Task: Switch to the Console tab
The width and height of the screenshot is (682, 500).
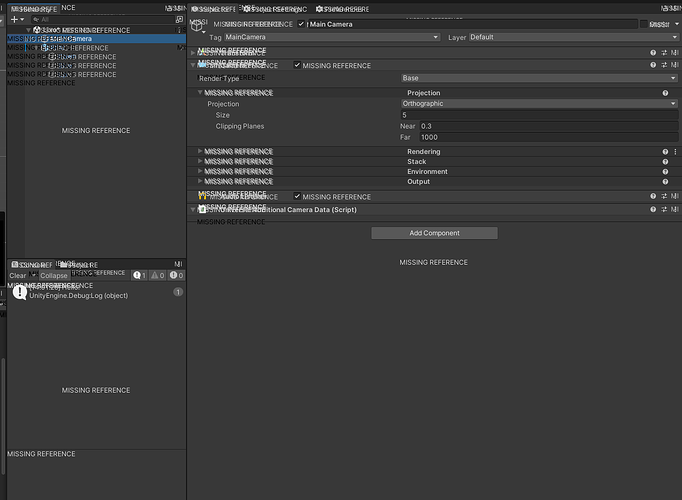Action: point(31,265)
